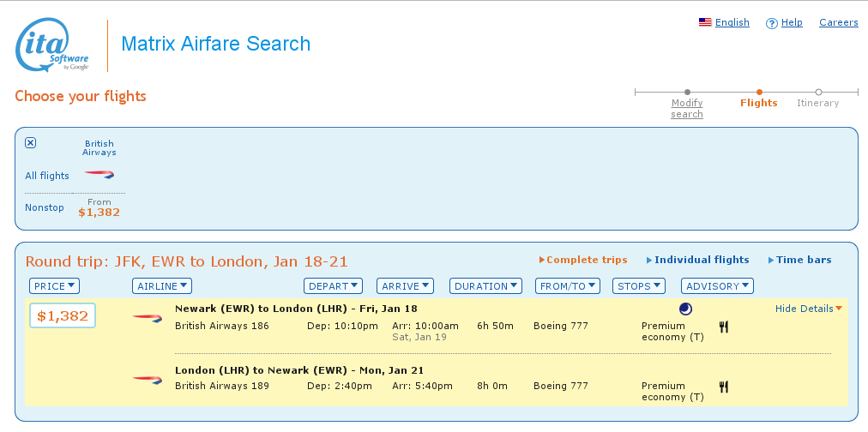This screenshot has height=432, width=868.
Task: Click British Airways logo on outbound flight
Action: click(x=147, y=318)
